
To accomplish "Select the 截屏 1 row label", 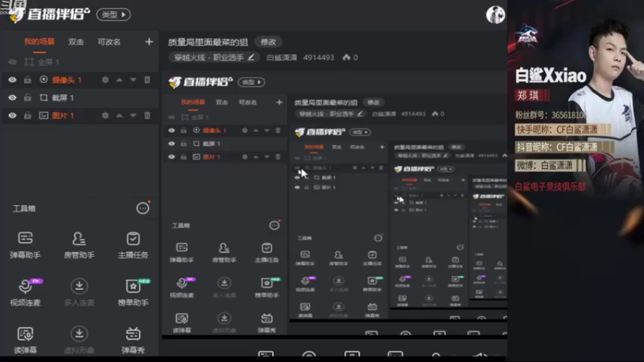I will (x=63, y=97).
